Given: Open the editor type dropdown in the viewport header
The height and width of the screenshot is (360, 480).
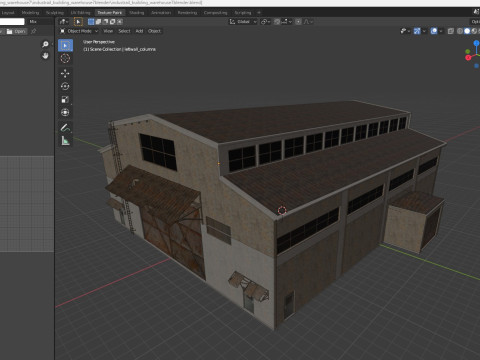Looking at the screenshot, I should (x=64, y=22).
